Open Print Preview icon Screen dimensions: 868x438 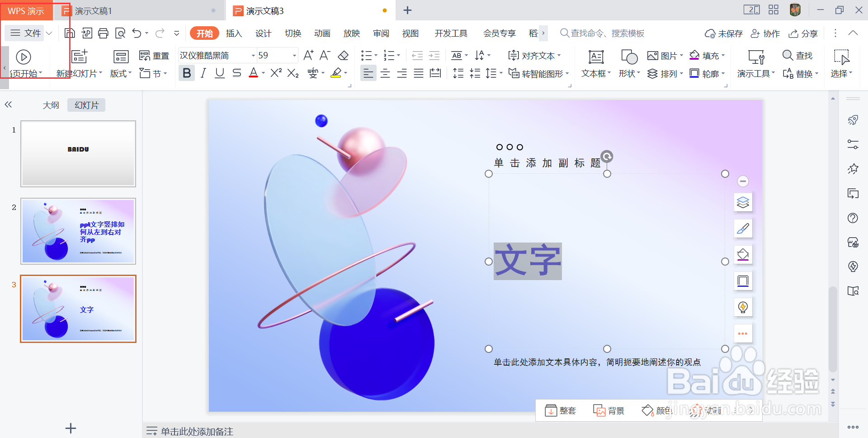click(x=120, y=33)
